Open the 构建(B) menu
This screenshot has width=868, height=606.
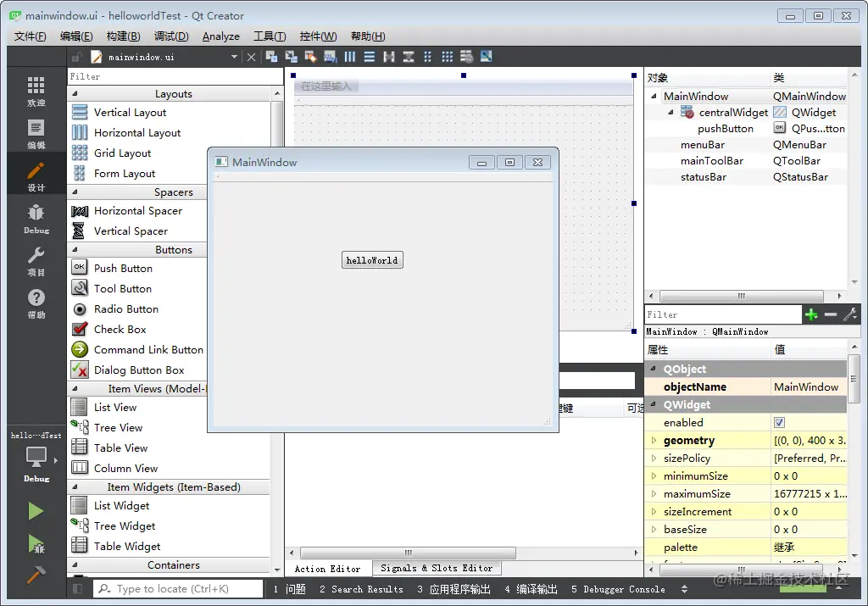[x=123, y=36]
